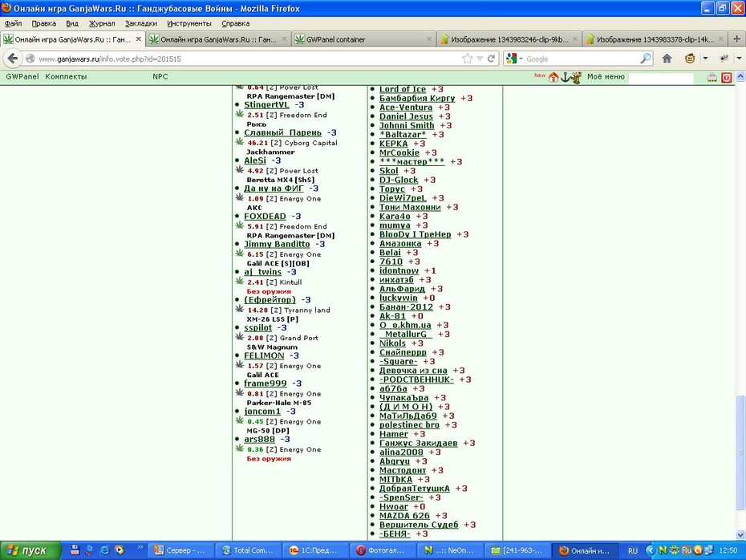
Task: Click the leaf icon beside 46.21 Cyborg Capital
Action: (240, 141)
